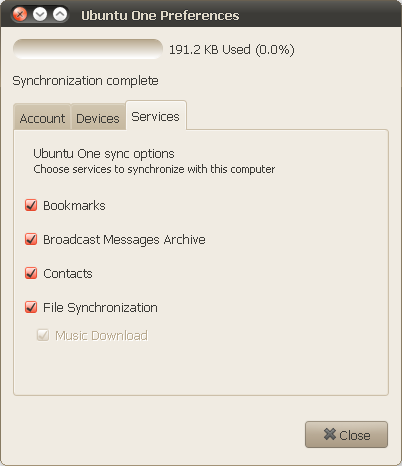Click the red window close icon

click(20, 15)
